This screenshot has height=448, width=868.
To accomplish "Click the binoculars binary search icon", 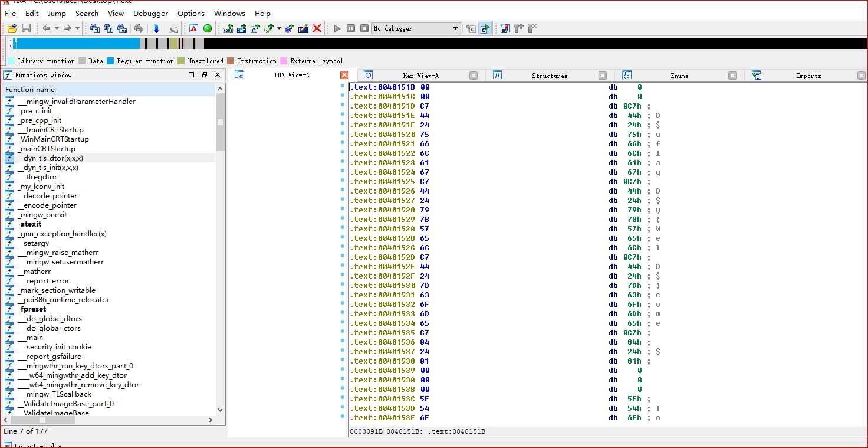I will [122, 28].
